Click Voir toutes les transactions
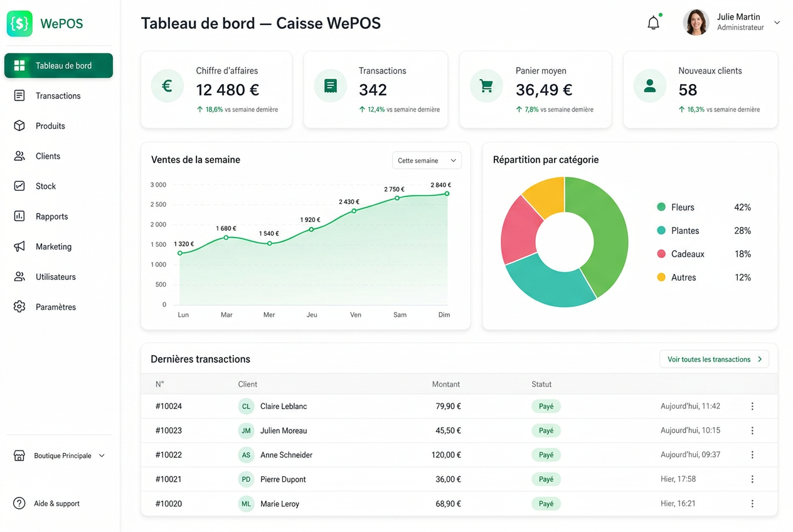This screenshot has height=532, width=793. [x=714, y=359]
